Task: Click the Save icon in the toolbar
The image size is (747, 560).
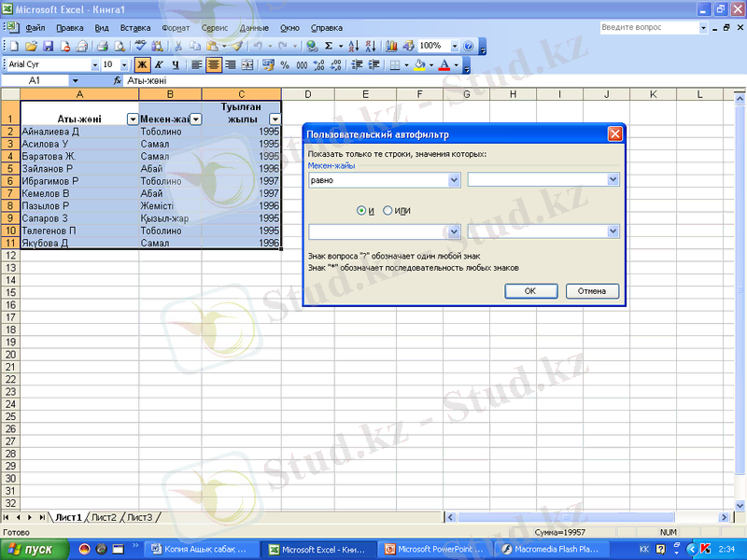Action: coord(49,46)
